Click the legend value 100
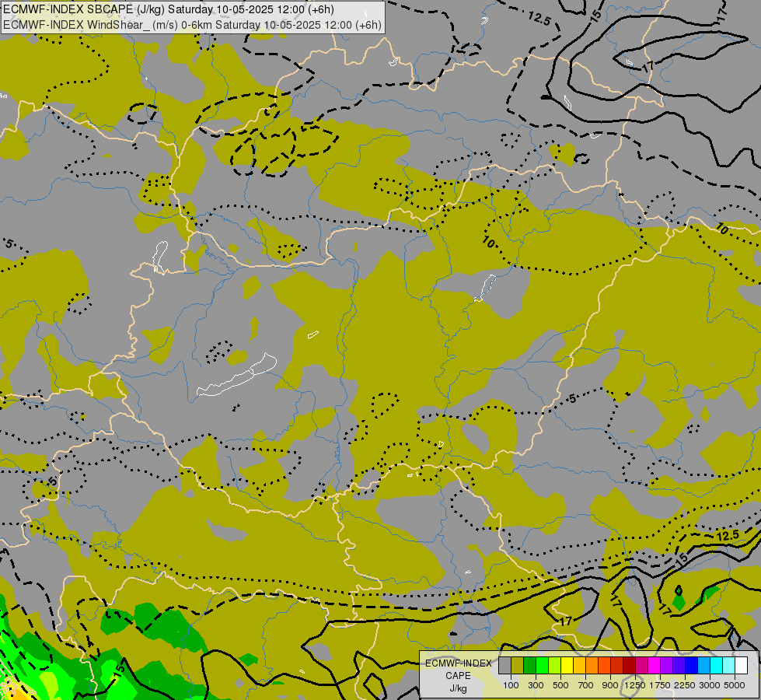 click(x=511, y=685)
